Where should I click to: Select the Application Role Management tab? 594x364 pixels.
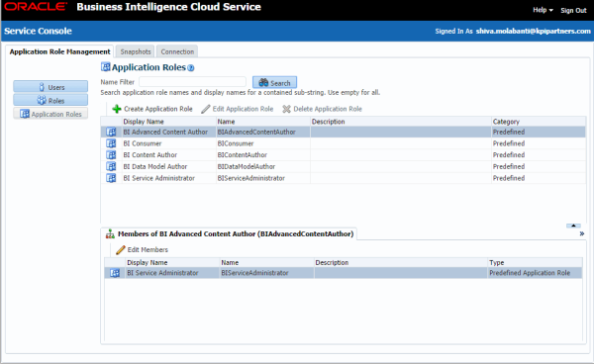tap(59, 51)
